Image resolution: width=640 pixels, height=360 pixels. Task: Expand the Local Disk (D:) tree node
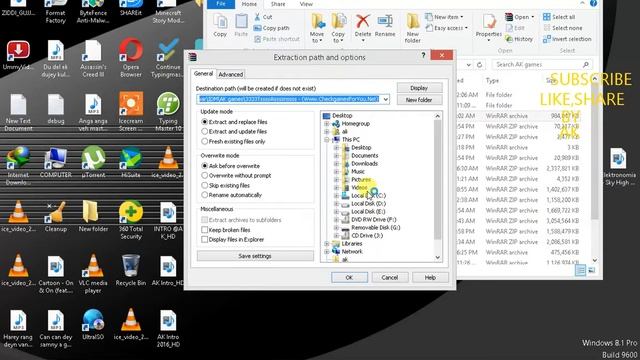pyautogui.click(x=336, y=204)
